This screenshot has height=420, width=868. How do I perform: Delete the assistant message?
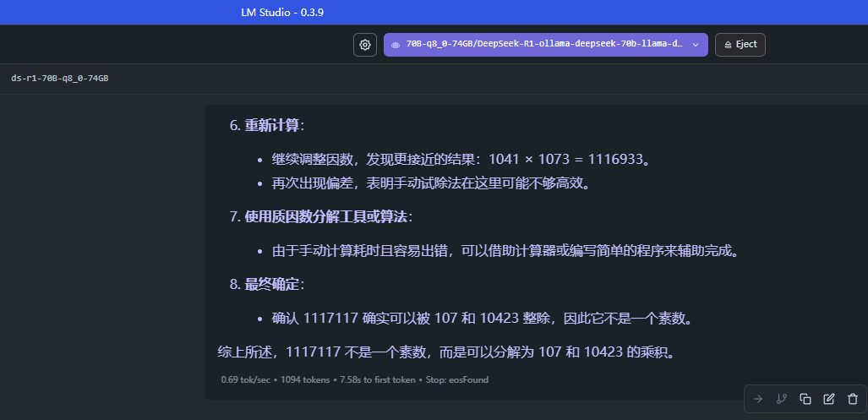coord(853,398)
